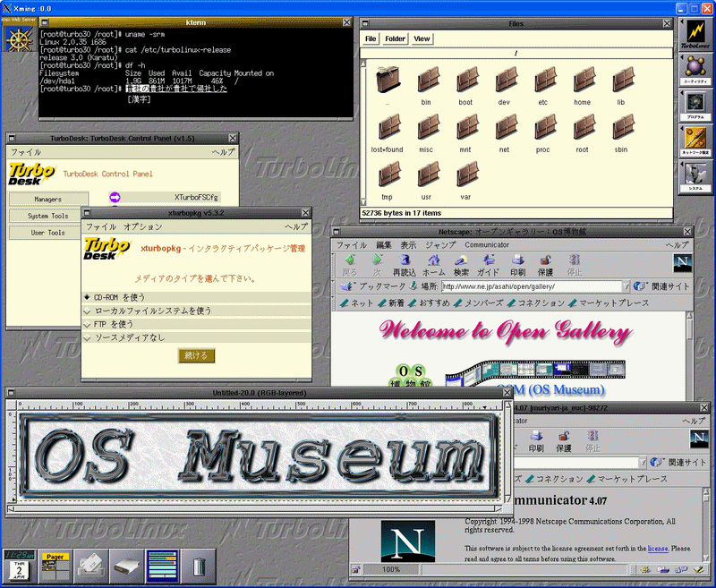
Task: Open Folder menu in Files window
Action: pos(395,38)
